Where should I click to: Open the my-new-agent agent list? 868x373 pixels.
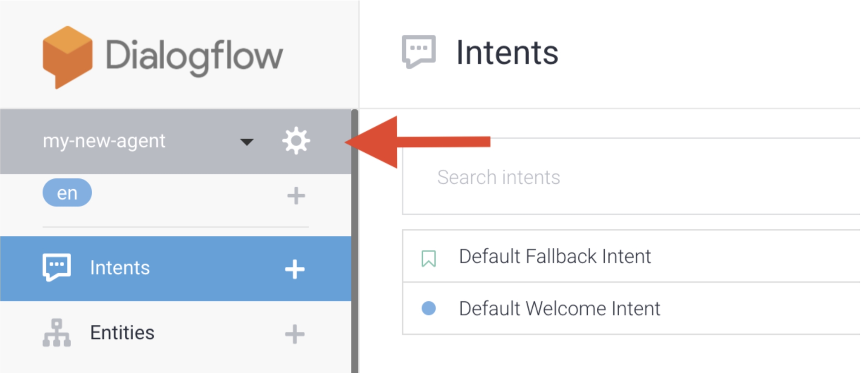(104, 141)
